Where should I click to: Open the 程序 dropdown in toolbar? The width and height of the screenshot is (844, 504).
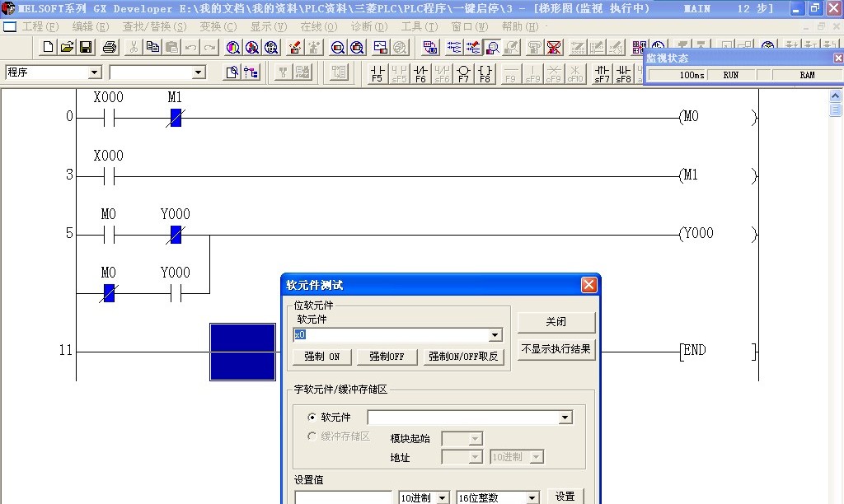[94, 72]
